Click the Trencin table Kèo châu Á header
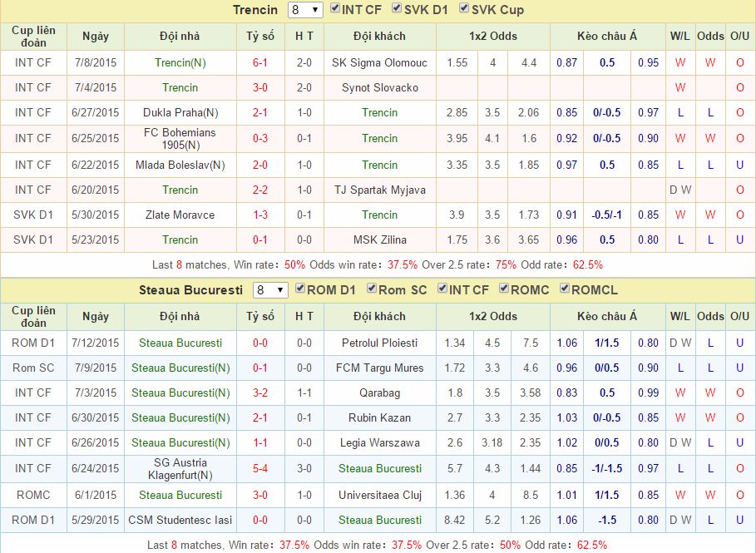The height and width of the screenshot is (553, 756). coord(607,36)
